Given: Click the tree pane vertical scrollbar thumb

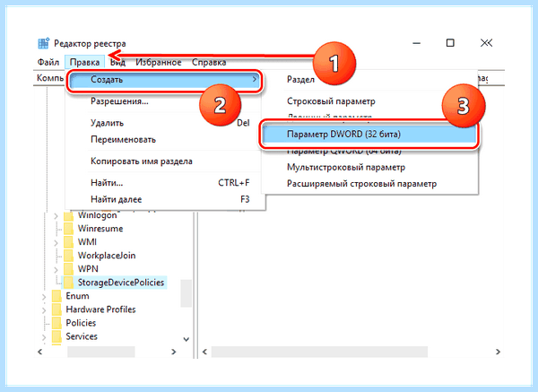Looking at the screenshot, I should pos(186,293).
